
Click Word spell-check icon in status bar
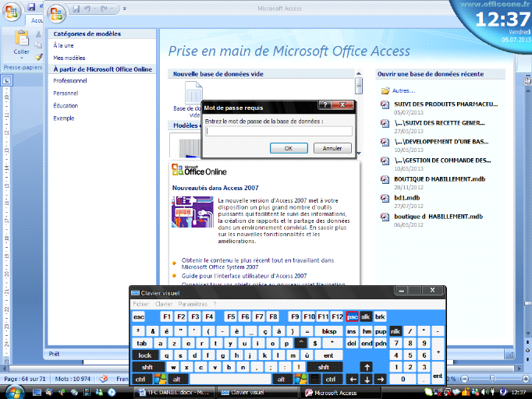tap(105, 379)
